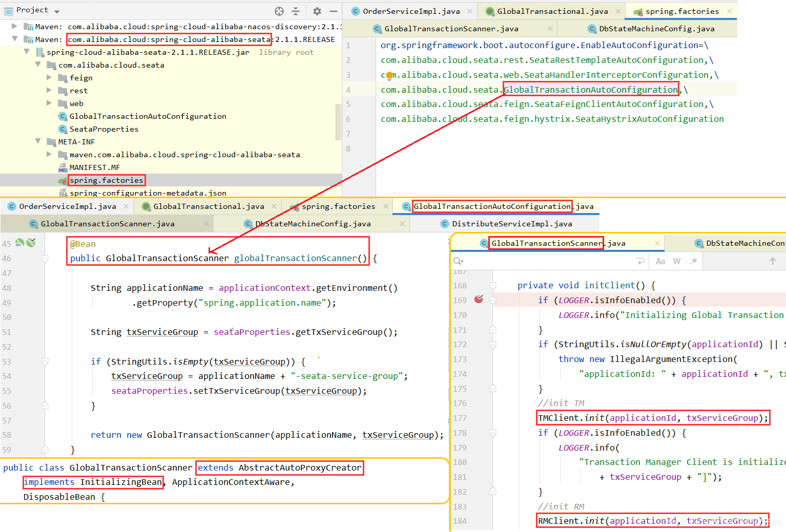786x532 pixels.
Task: Click the Collapse All icon in Project panel
Action: 296,11
